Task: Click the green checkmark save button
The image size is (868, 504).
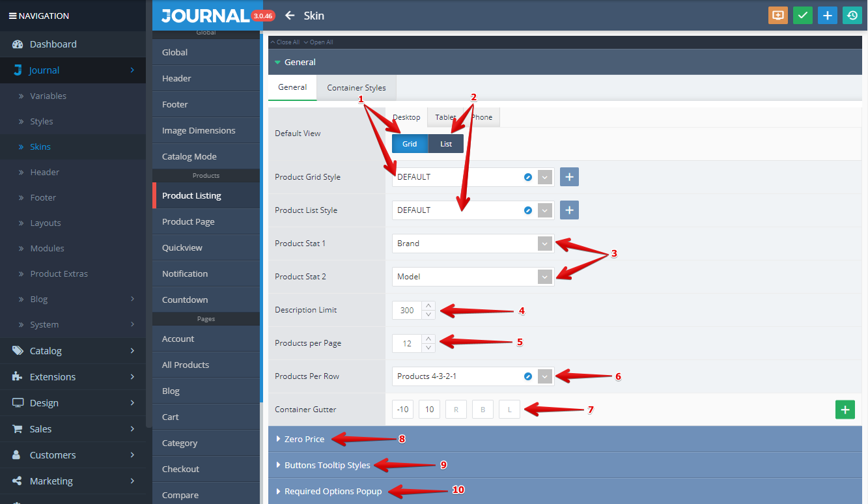Action: [803, 16]
